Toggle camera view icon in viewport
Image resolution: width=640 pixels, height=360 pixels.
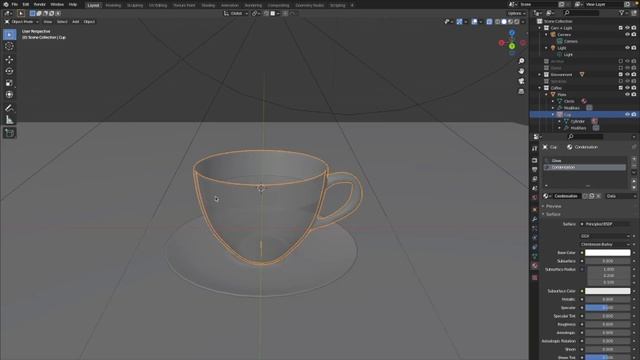(x=521, y=81)
